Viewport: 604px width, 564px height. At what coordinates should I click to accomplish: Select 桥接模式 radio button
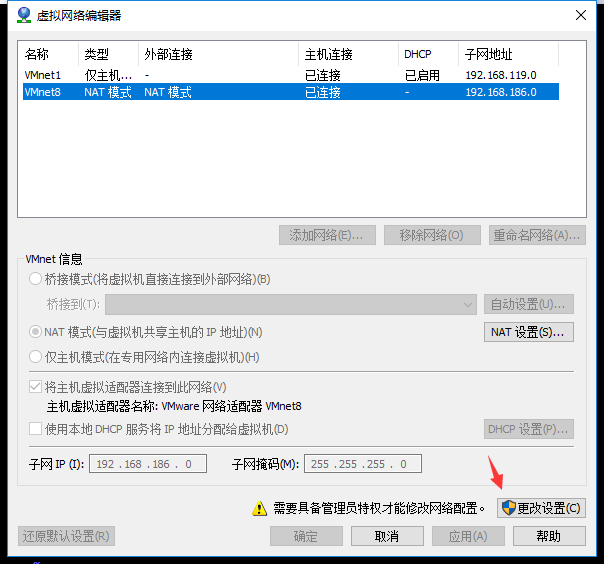tap(35, 279)
